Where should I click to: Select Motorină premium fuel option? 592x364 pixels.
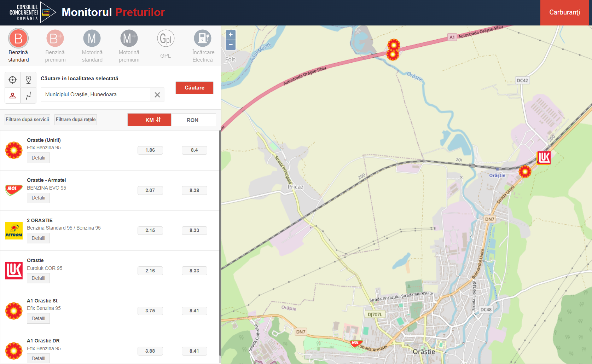point(129,39)
